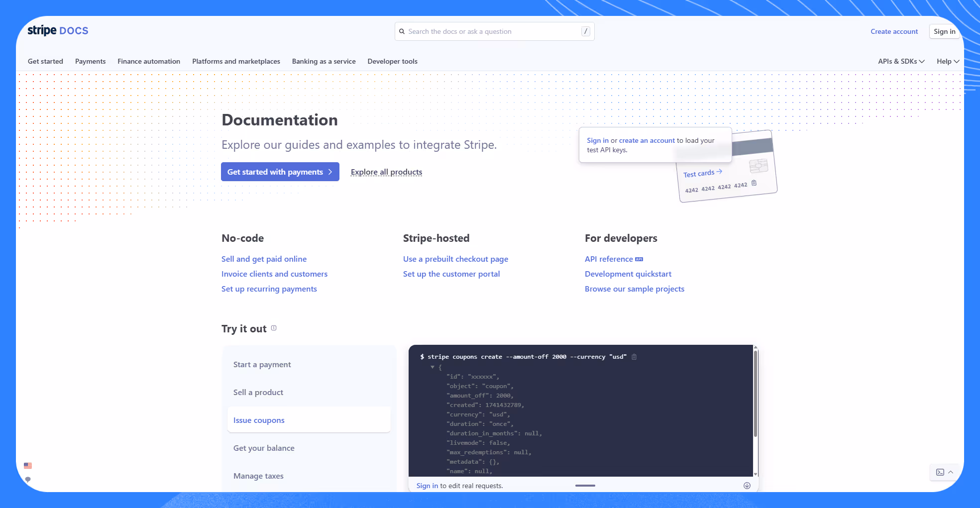Open Platforms and marketplaces menu
980x508 pixels.
[x=236, y=61]
